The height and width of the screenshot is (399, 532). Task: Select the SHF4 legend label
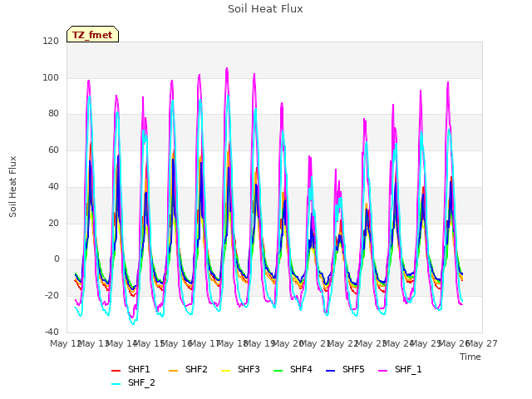click(301, 369)
